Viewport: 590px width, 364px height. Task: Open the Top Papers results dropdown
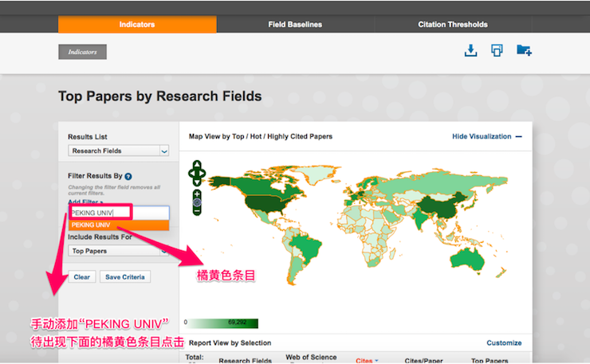pos(119,251)
